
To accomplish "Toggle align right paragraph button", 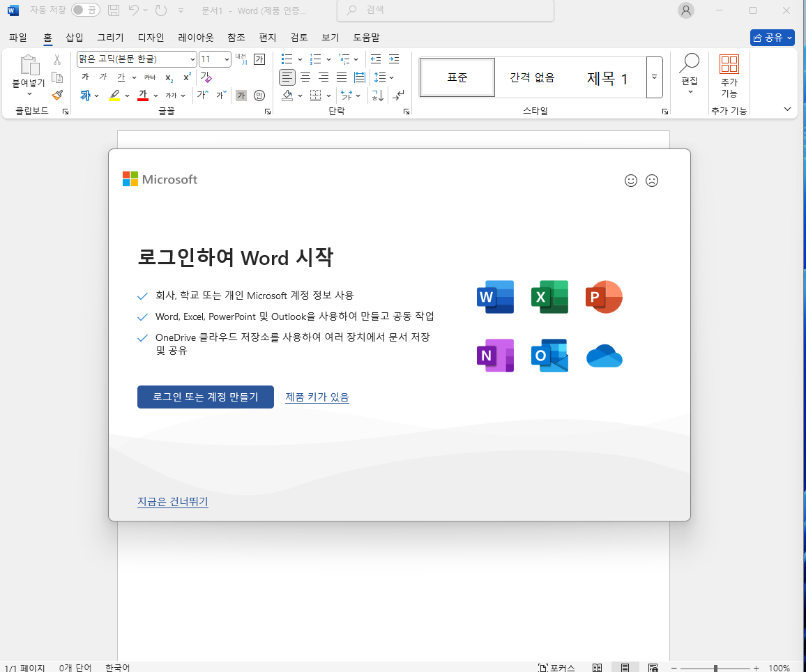I will pos(324,77).
